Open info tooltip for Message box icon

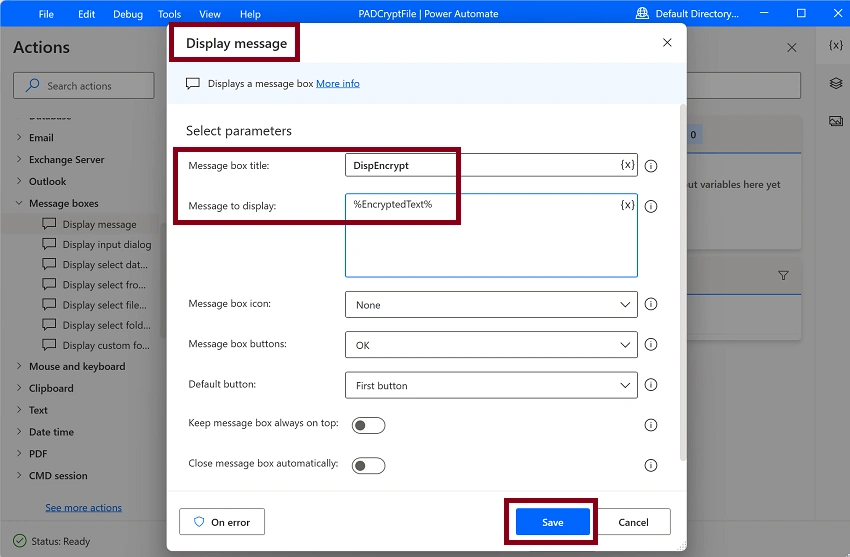[651, 304]
